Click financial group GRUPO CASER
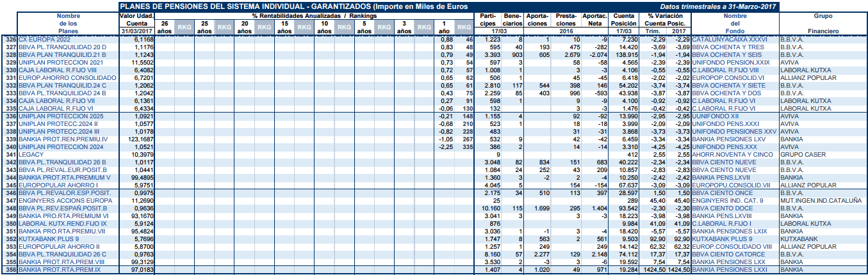The image size is (868, 275). tap(801, 154)
